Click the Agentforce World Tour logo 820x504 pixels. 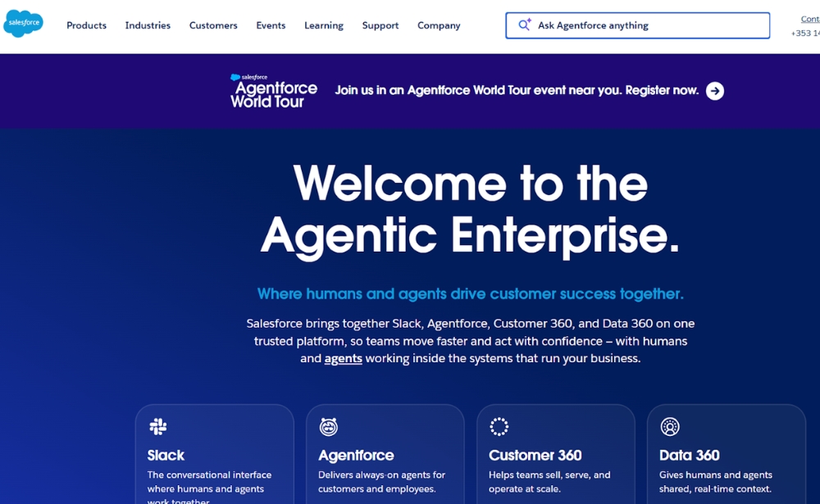point(274,91)
